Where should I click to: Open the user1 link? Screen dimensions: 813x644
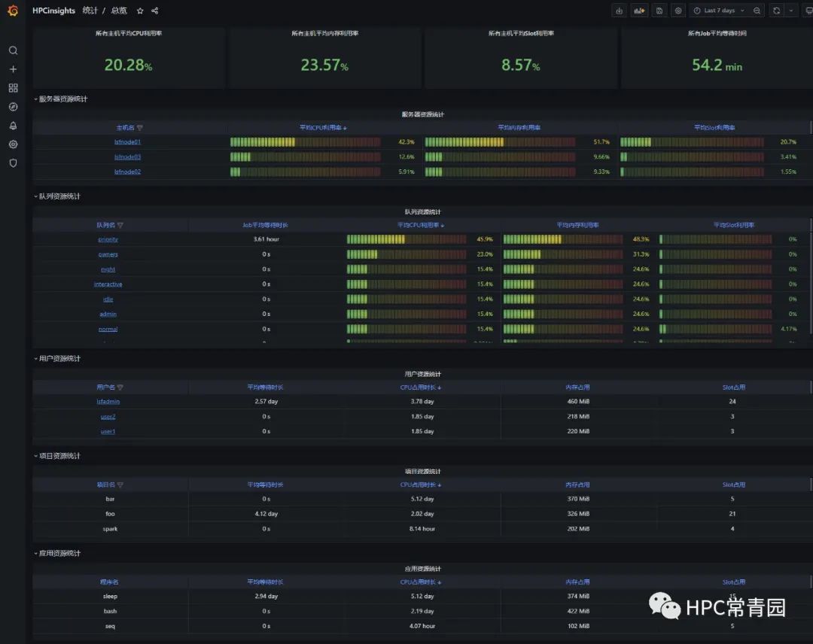point(108,432)
